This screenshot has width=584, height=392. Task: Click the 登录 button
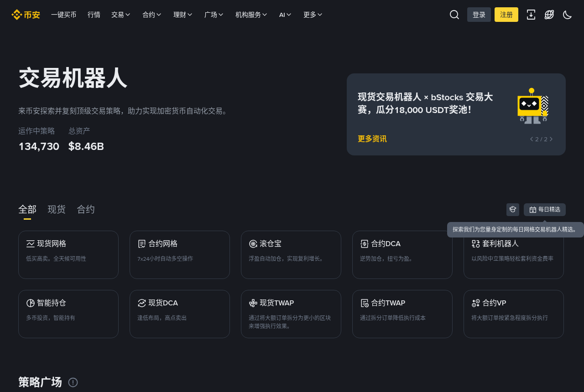click(479, 15)
